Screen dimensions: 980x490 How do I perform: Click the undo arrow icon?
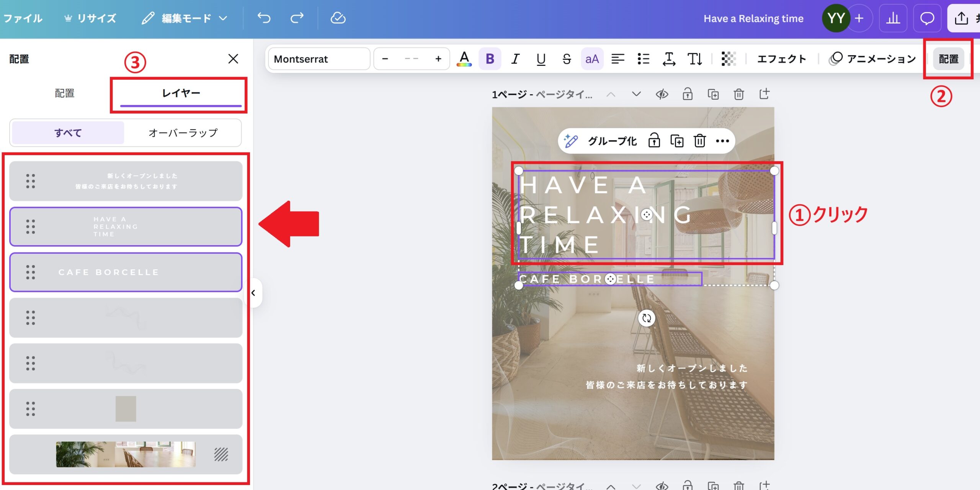click(264, 18)
